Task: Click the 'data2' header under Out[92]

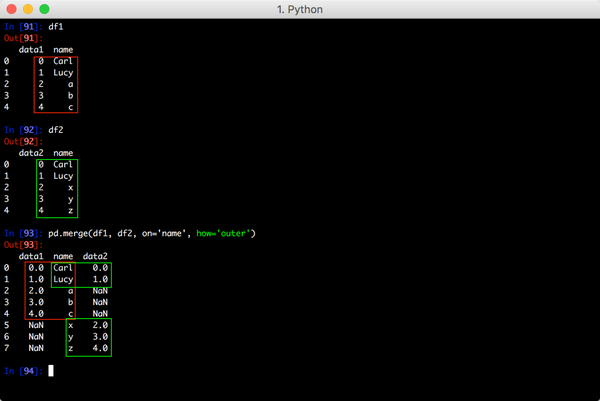Action: click(x=32, y=153)
